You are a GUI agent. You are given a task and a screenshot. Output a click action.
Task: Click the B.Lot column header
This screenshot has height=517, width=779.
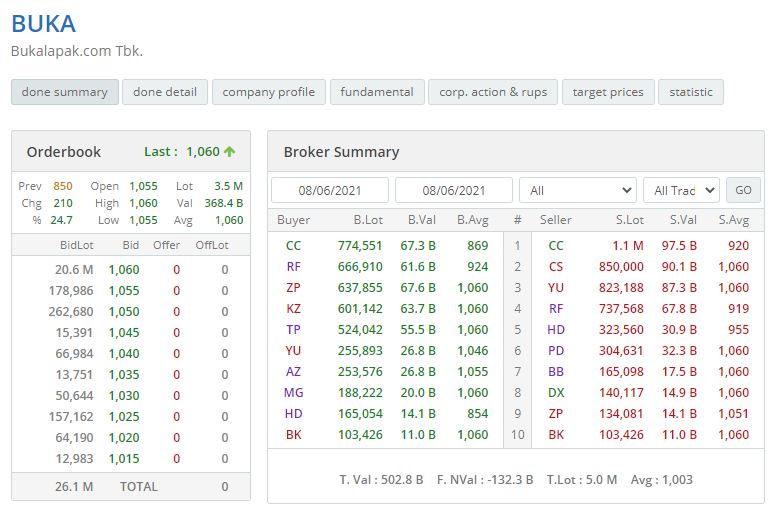368,220
